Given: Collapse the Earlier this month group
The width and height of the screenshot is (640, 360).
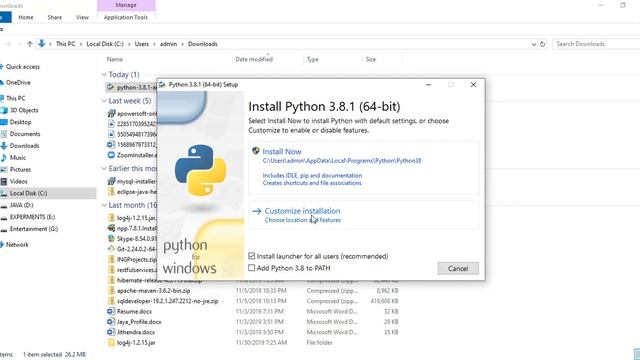Looking at the screenshot, I should click(x=104, y=168).
